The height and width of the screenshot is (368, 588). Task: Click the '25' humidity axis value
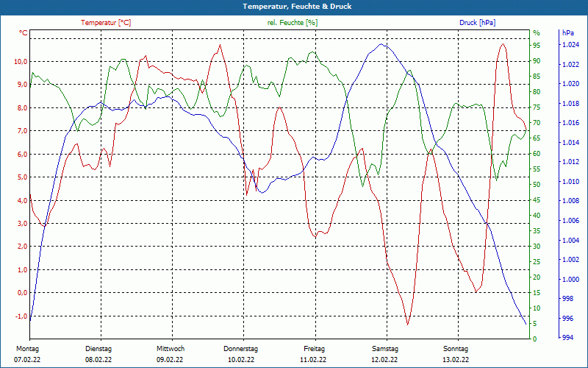point(537,262)
